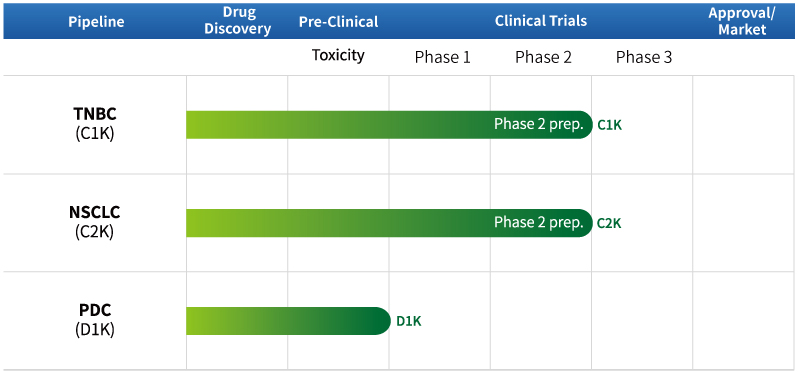Click the NSCLC green progress bar
Viewport: 798px width, 372px height.
tap(389, 223)
